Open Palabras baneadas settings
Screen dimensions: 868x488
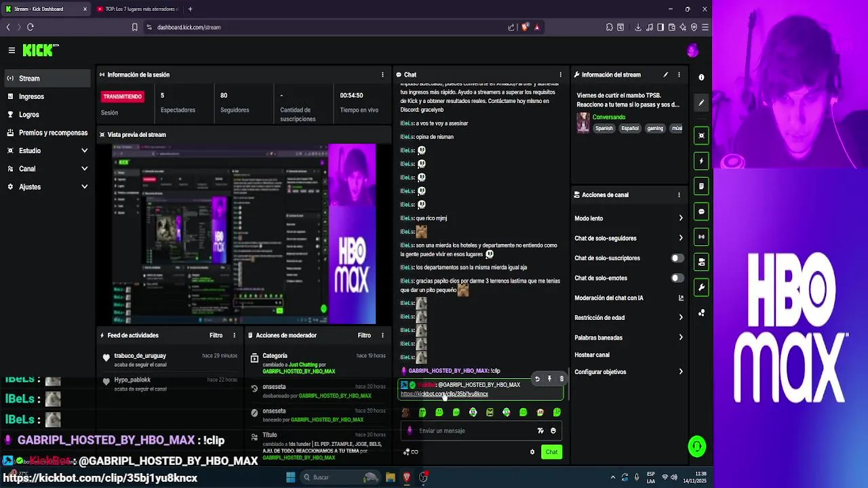coord(629,338)
